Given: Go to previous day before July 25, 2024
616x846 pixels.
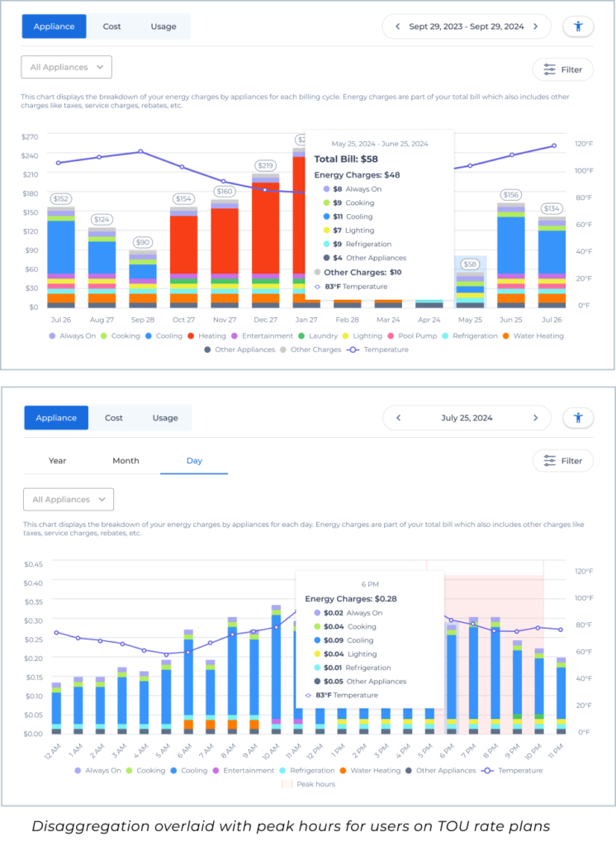Looking at the screenshot, I should (398, 418).
